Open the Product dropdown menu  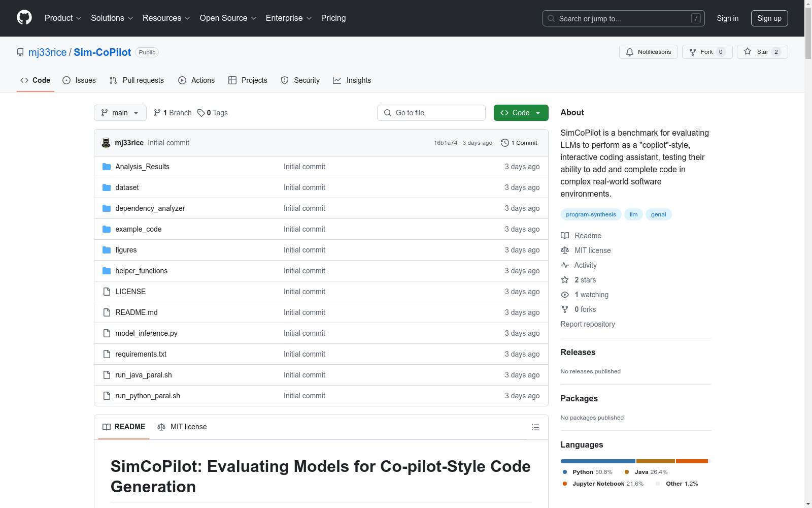pos(63,18)
